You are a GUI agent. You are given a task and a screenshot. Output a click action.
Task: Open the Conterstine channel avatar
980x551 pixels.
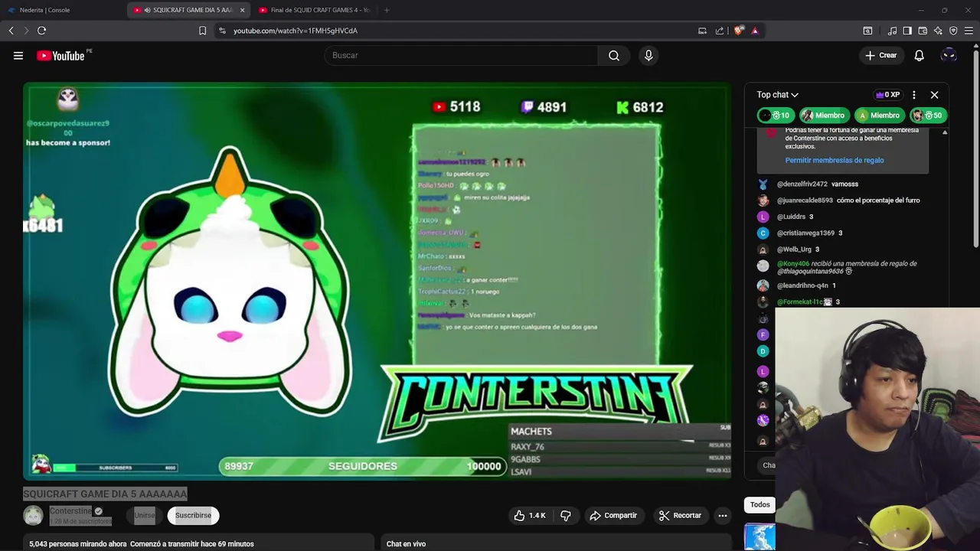[33, 516]
